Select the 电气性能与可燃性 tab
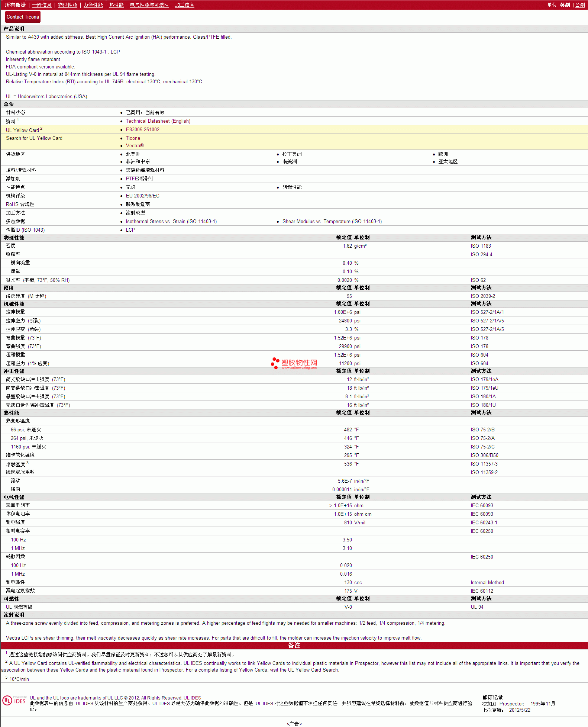 149,5
